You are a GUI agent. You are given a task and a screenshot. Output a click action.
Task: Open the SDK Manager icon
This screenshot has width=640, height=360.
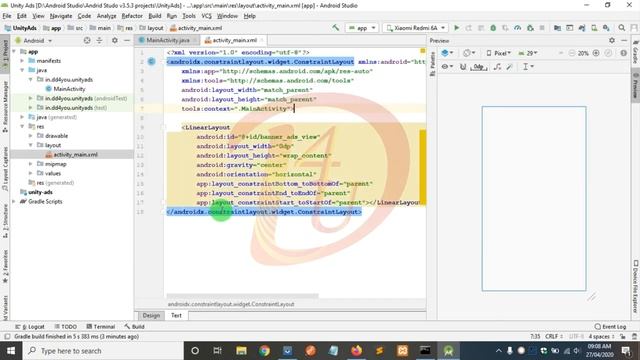click(x=606, y=28)
